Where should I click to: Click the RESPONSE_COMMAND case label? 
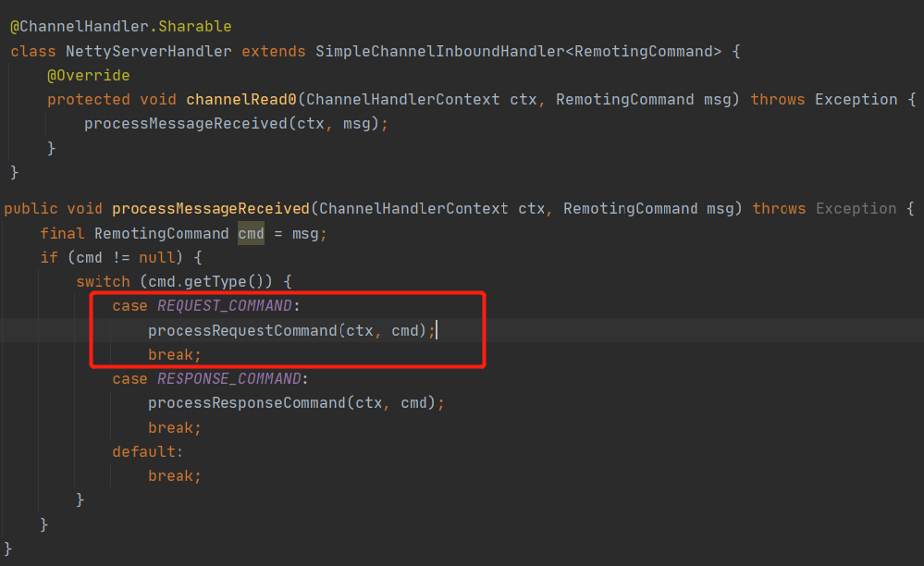228,378
